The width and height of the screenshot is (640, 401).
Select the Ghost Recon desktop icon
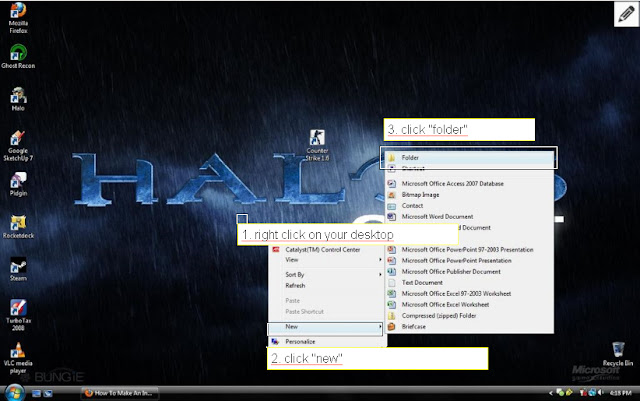click(18, 56)
